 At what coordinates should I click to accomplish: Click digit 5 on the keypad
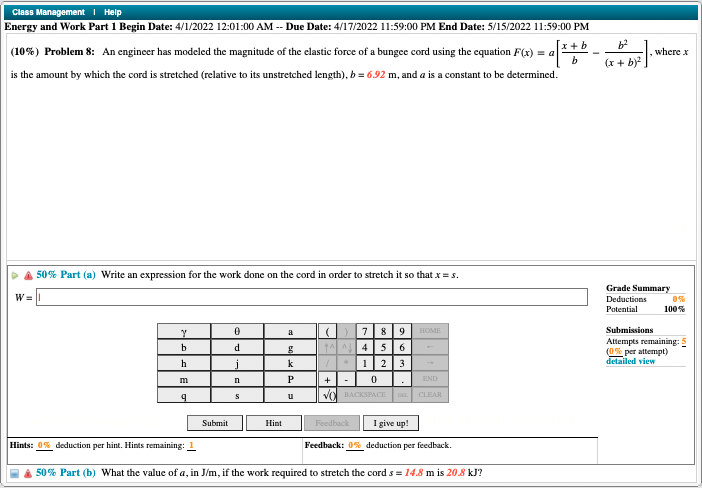pos(383,347)
